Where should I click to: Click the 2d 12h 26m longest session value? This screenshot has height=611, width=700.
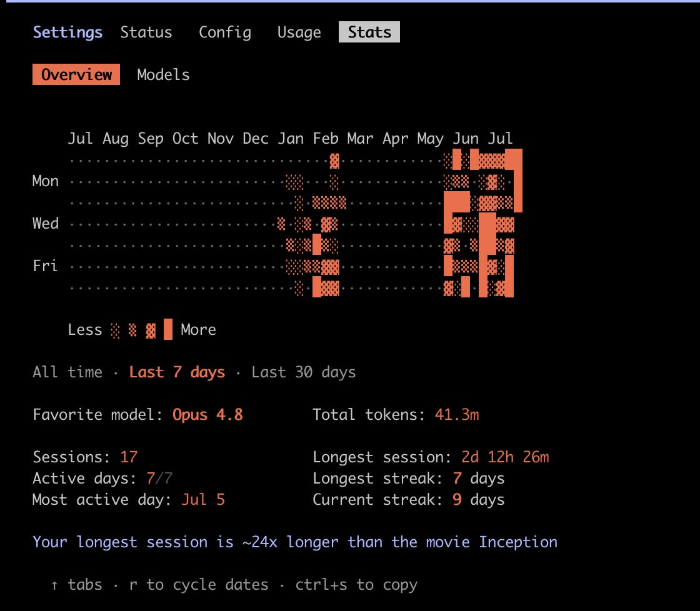point(505,457)
